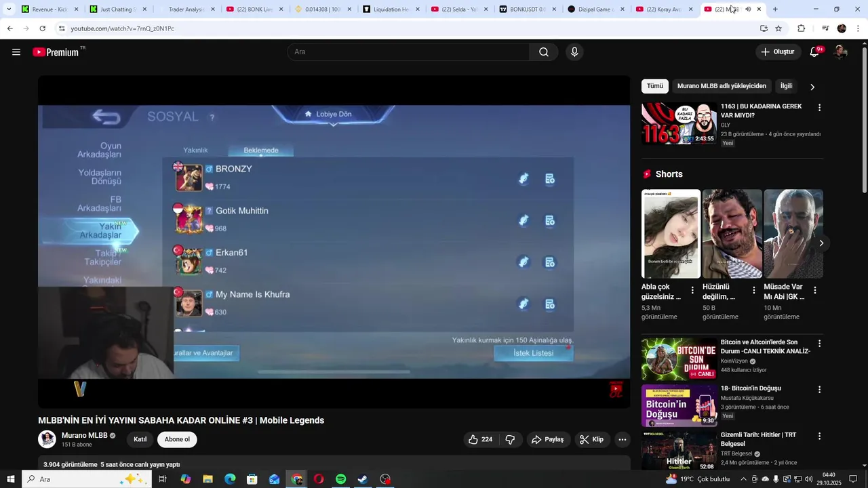Open options for Gizemli Tarih Hititler video
Viewport: 868px width, 488px height.
pyautogui.click(x=819, y=436)
